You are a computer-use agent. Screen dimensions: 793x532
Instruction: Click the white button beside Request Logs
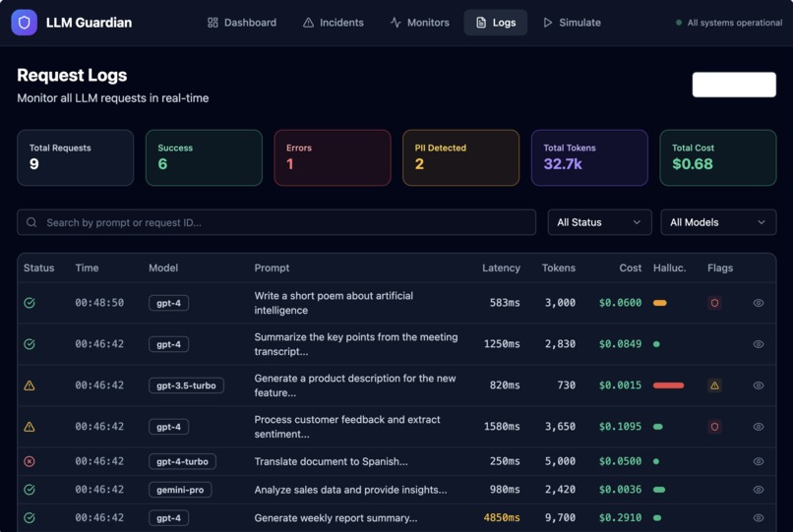coord(734,85)
